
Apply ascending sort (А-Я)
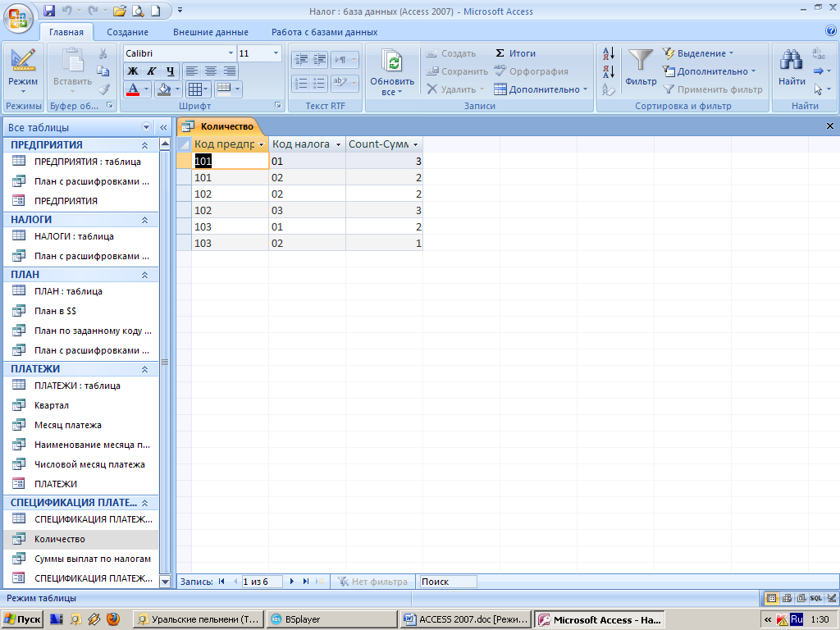(x=608, y=53)
